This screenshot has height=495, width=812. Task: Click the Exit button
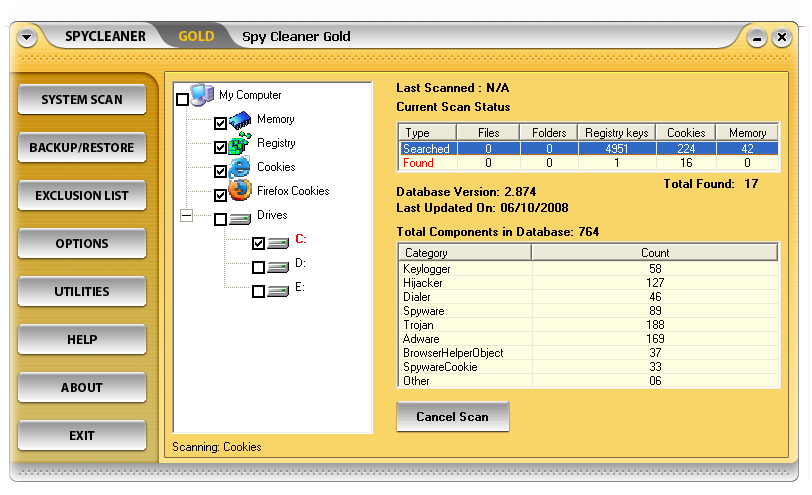82,435
